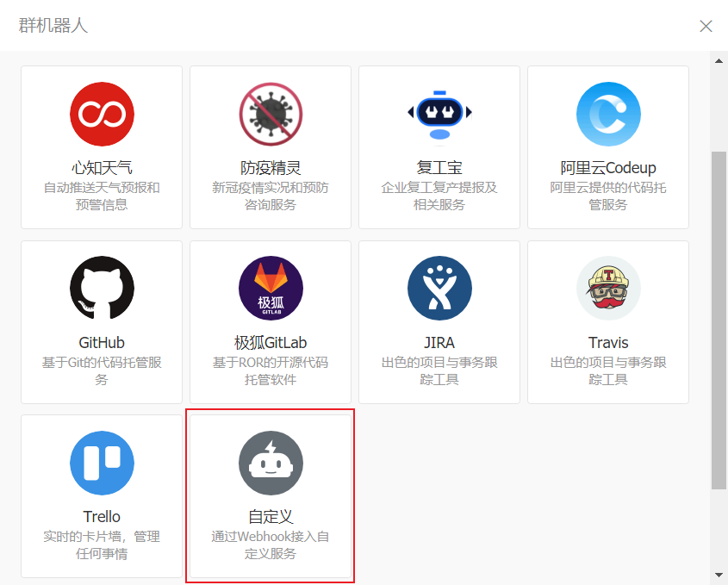Close the 群机器人 dialog
Viewport: 728px width, 585px height.
706,26
